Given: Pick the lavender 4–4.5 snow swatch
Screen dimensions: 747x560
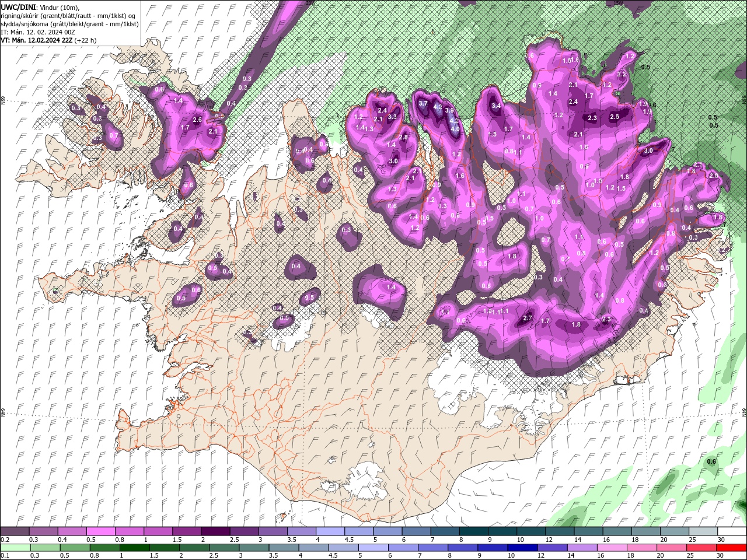Looking at the screenshot, I should click(x=330, y=531).
